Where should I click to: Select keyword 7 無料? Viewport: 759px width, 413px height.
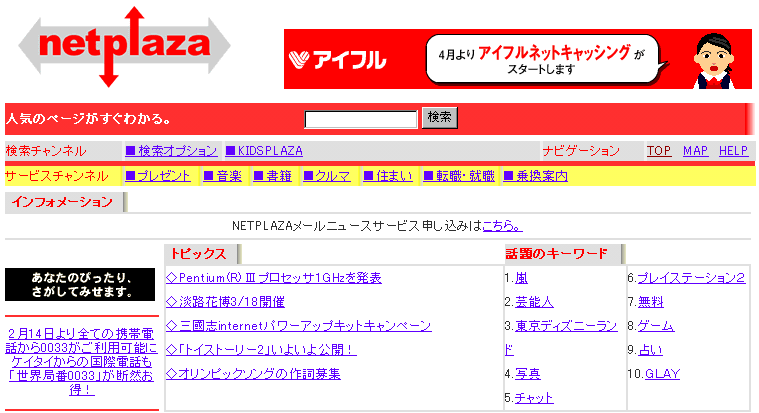point(651,302)
